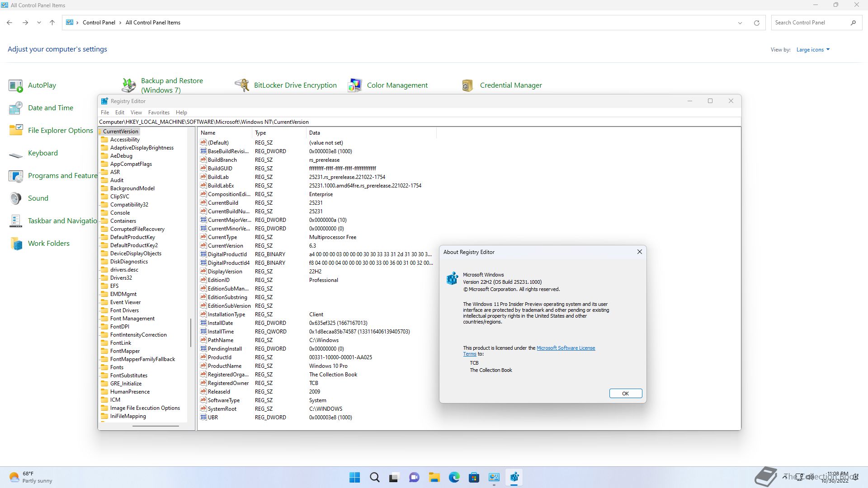Open the View by Large icons dropdown
Viewport: 868px width, 488px height.
pos(813,50)
